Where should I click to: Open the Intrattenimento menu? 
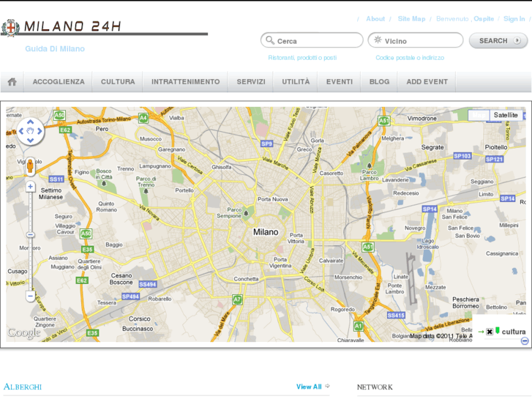click(186, 82)
